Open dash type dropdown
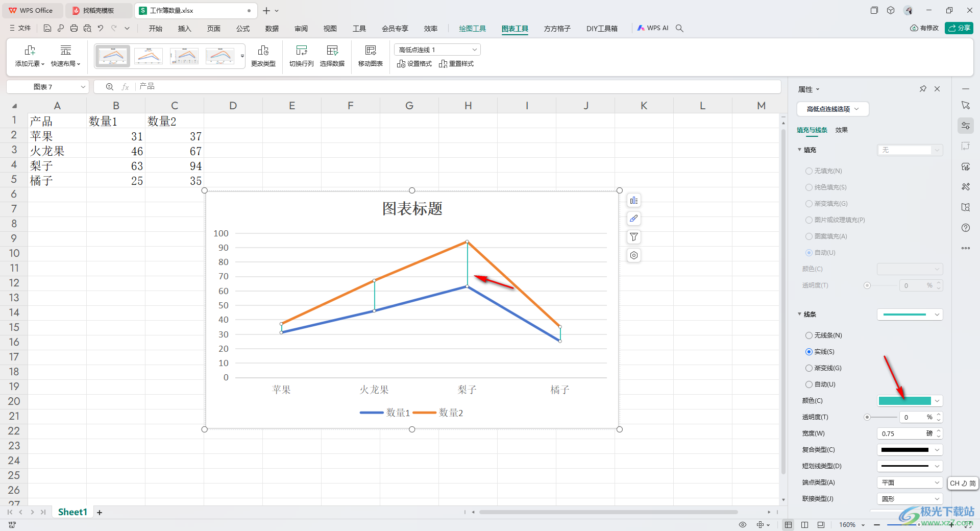Screen dimensions: 980x531 (x=910, y=466)
